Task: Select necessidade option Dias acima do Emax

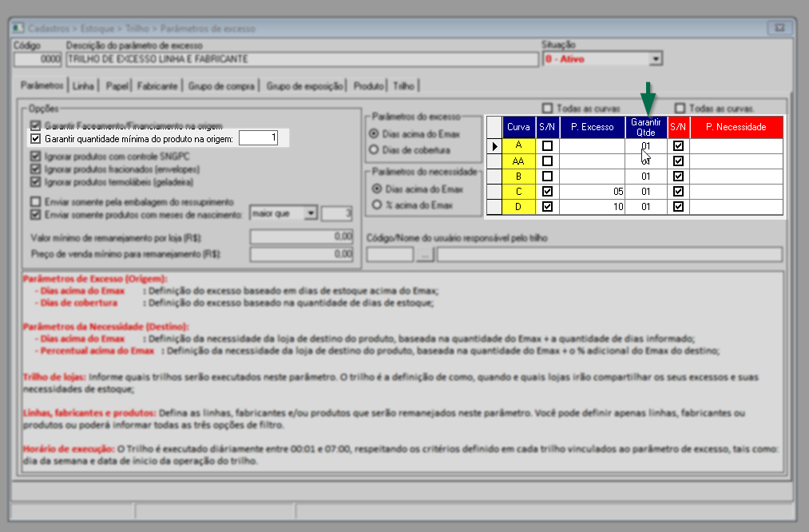Action: (x=377, y=189)
